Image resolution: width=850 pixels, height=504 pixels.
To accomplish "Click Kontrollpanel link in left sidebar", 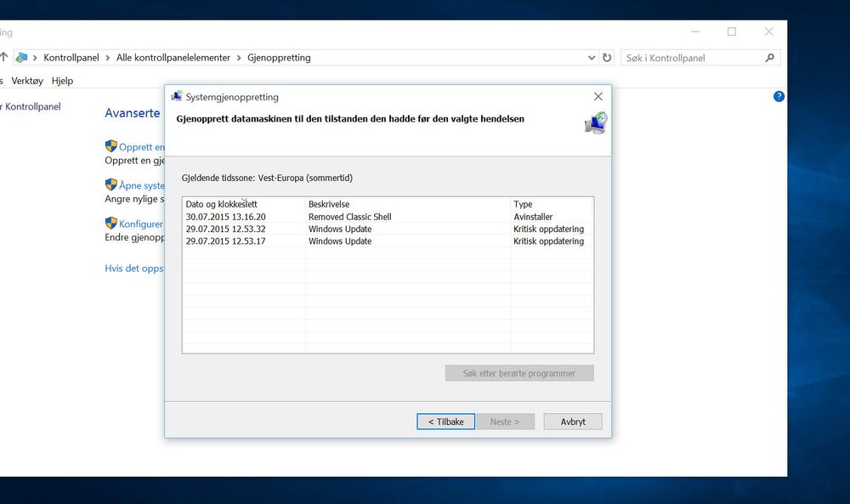I will 32,106.
